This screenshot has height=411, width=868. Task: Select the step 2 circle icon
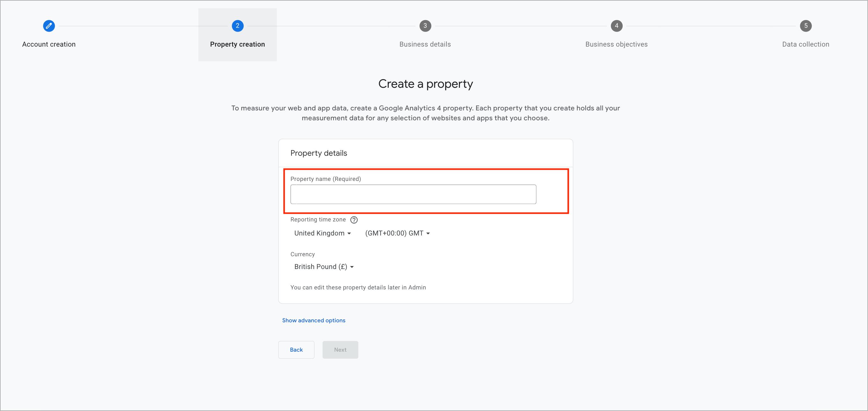pos(238,26)
